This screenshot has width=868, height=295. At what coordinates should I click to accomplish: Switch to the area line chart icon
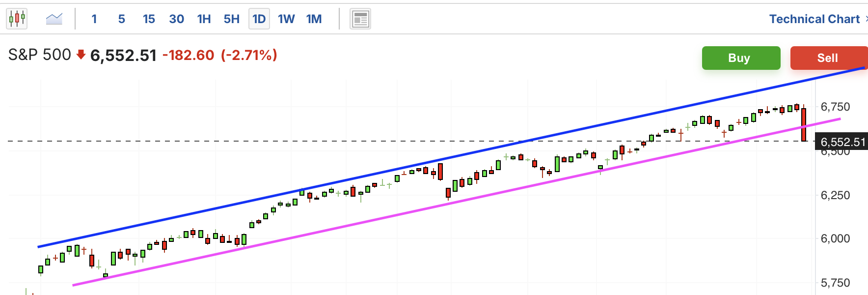[x=54, y=19]
